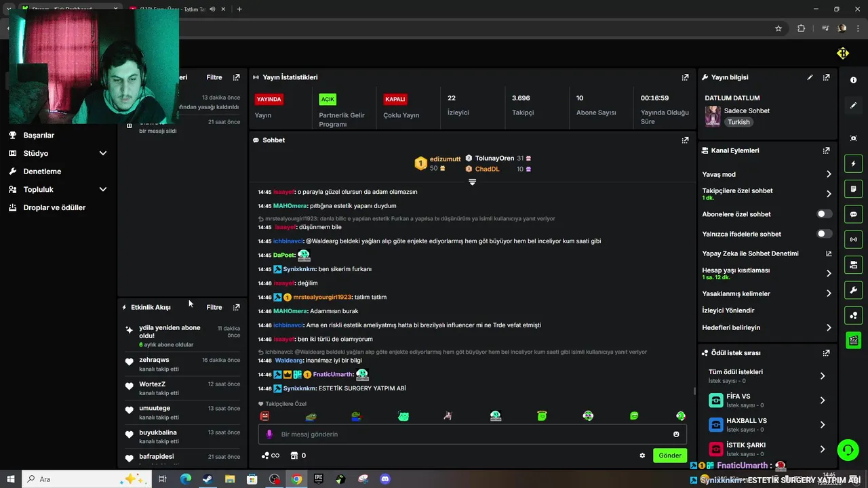Click the lightning bolt icon in right sidebar

coord(853,163)
